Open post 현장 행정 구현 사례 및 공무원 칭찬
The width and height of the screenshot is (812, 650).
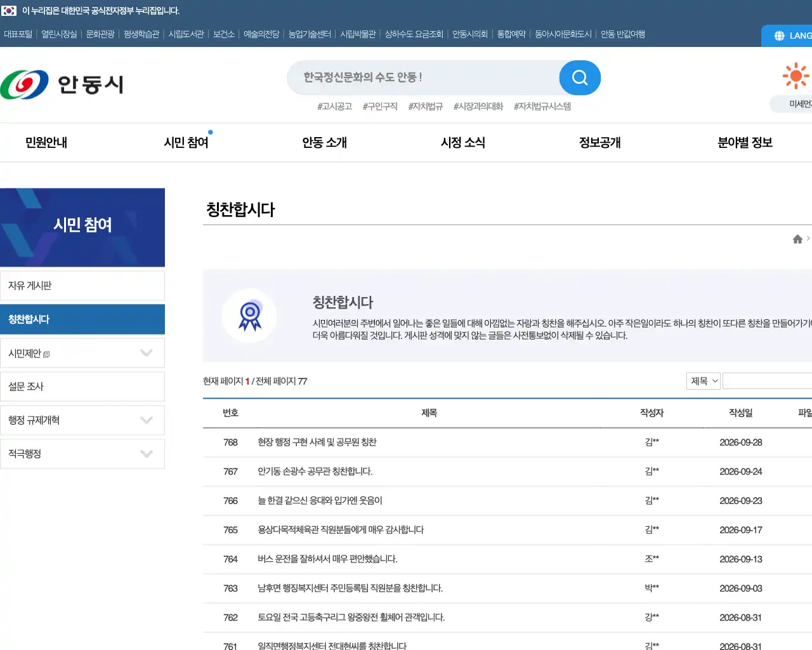pyautogui.click(x=317, y=442)
